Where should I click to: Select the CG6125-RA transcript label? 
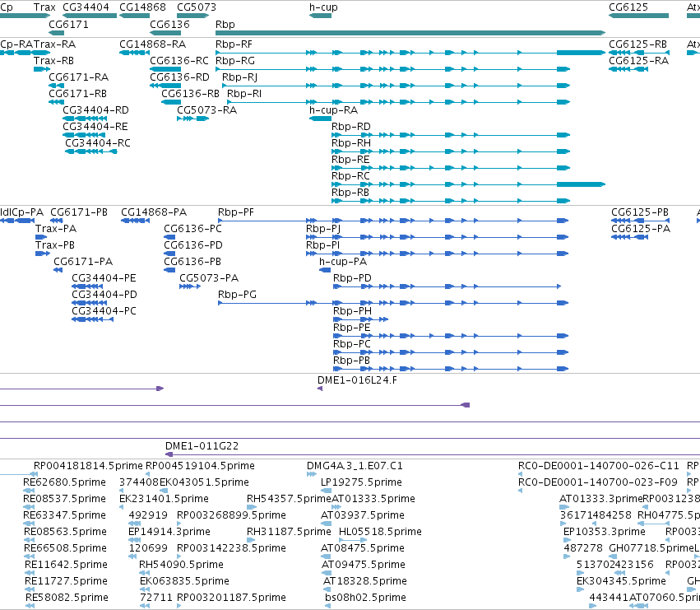pos(639,61)
